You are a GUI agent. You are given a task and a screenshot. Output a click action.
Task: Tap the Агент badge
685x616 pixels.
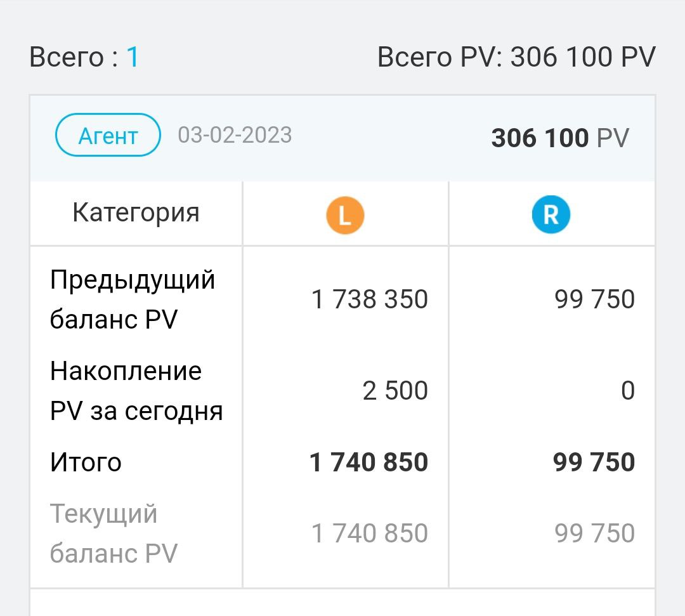click(108, 135)
